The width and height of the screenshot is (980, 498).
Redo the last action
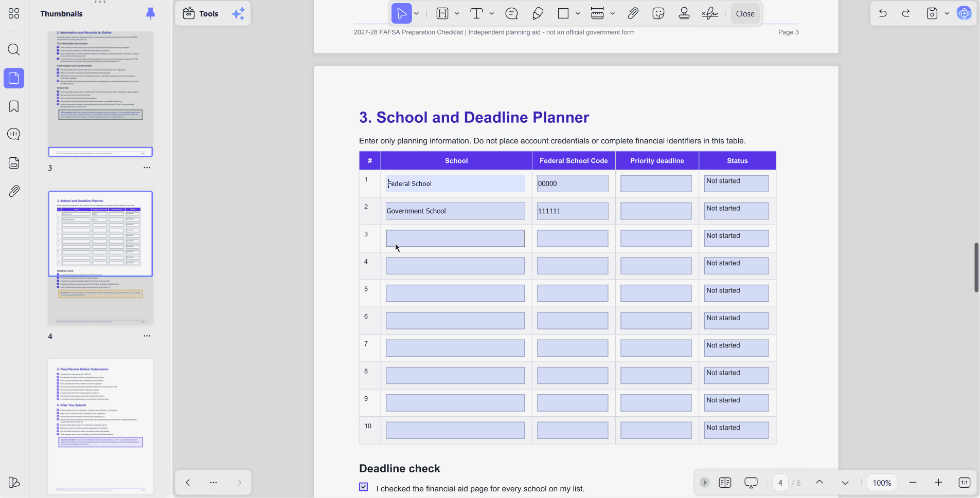coord(906,13)
